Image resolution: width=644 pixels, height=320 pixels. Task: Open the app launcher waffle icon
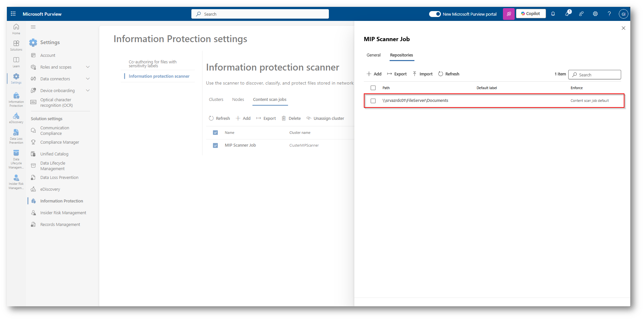pyautogui.click(x=13, y=14)
